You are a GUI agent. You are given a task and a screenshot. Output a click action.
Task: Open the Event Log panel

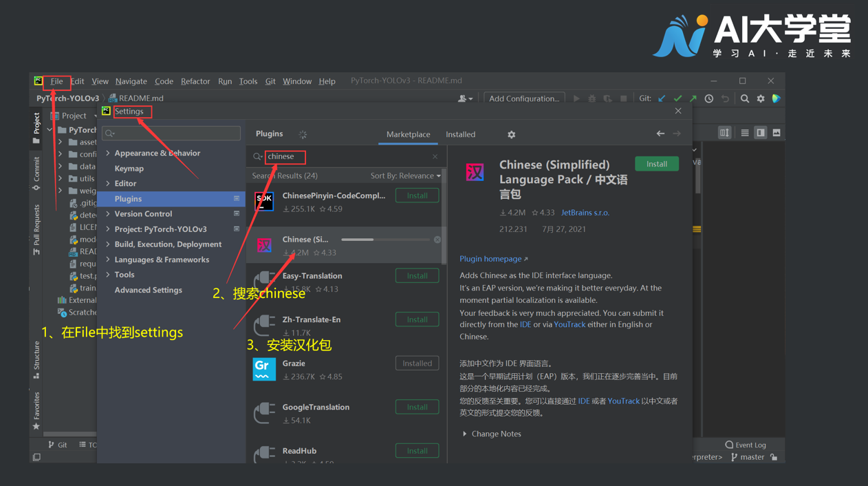coord(746,445)
